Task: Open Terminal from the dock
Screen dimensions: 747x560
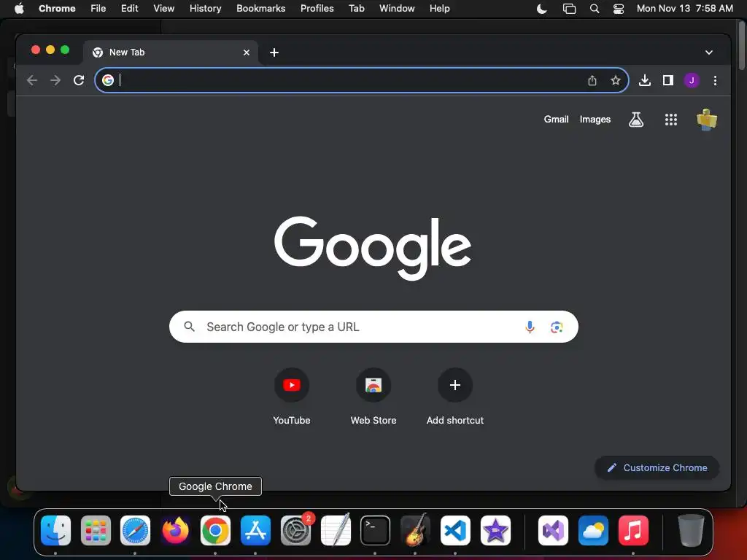Action: [375, 531]
